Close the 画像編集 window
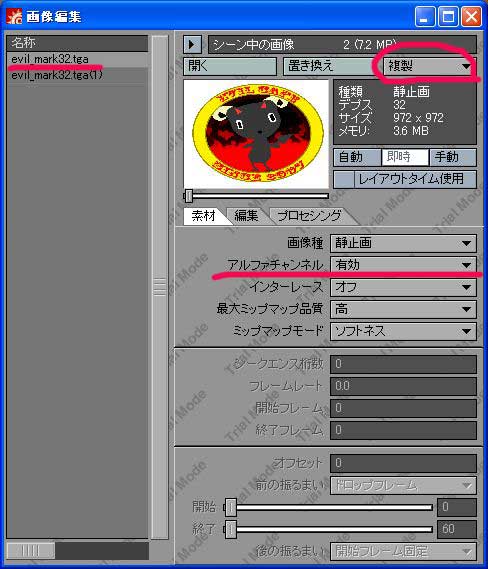The width and height of the screenshot is (488, 569). click(x=471, y=17)
